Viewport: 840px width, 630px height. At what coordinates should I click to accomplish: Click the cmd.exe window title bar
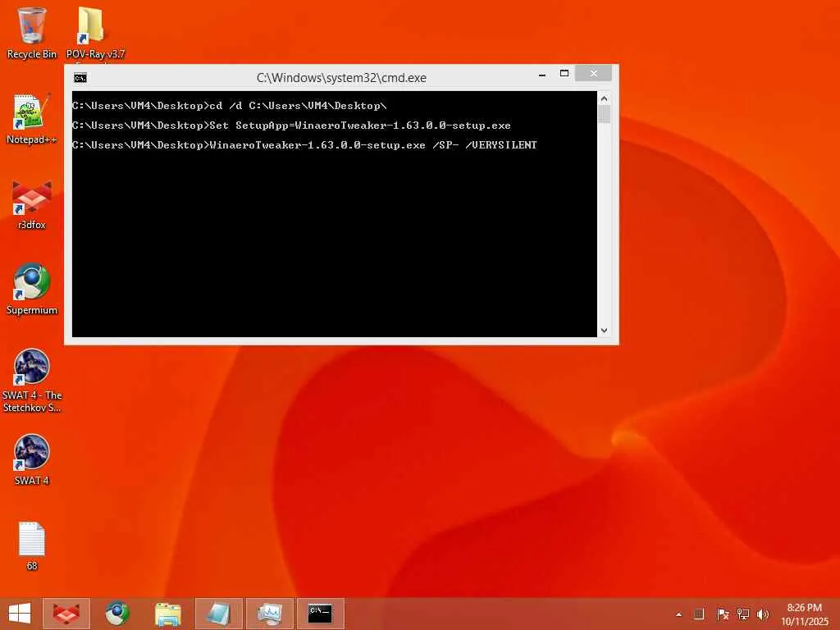(x=341, y=78)
